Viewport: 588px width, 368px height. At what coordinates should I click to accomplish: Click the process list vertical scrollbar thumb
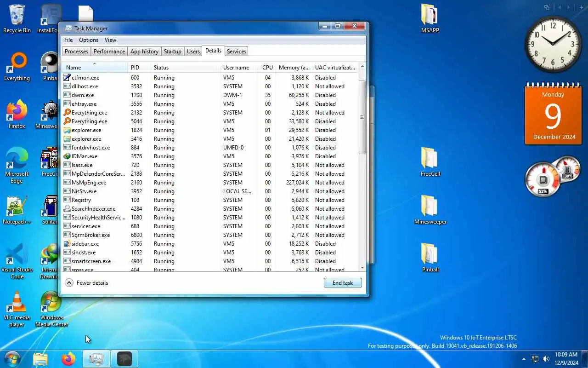click(x=362, y=117)
